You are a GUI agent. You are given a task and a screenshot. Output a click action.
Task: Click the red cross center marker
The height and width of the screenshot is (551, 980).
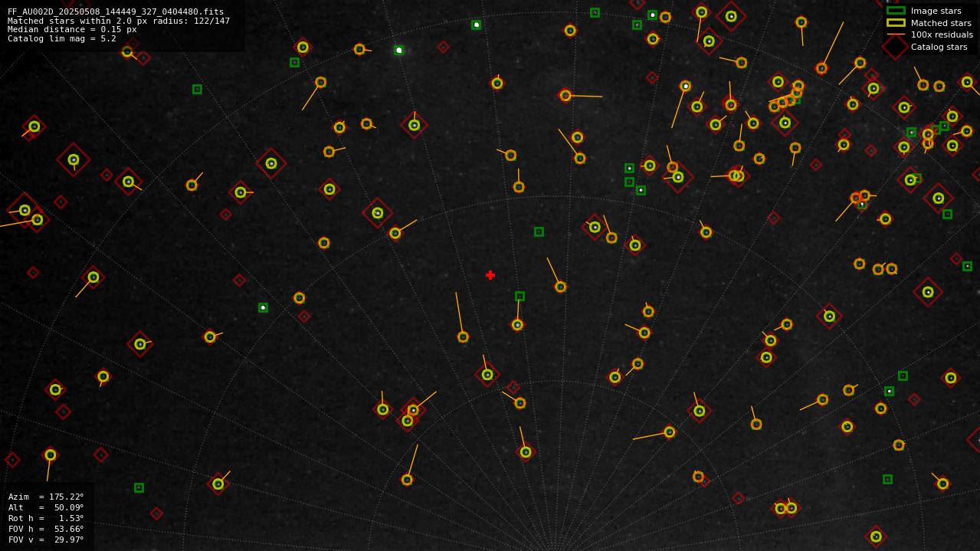[490, 275]
